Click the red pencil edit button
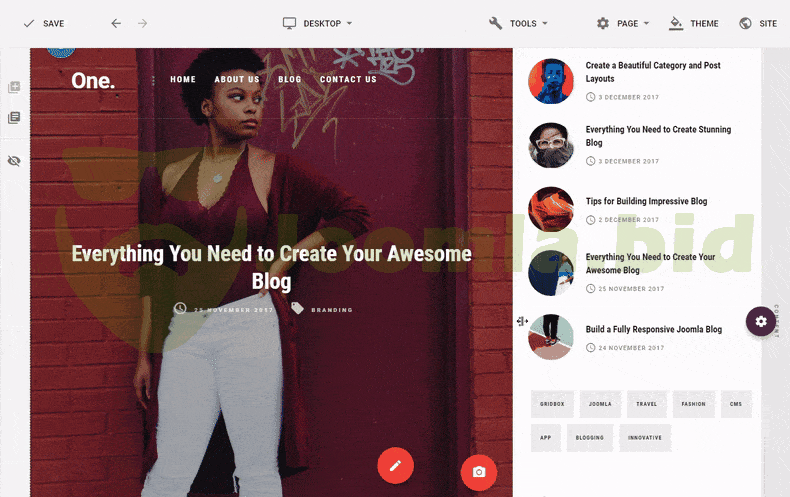 (x=395, y=465)
